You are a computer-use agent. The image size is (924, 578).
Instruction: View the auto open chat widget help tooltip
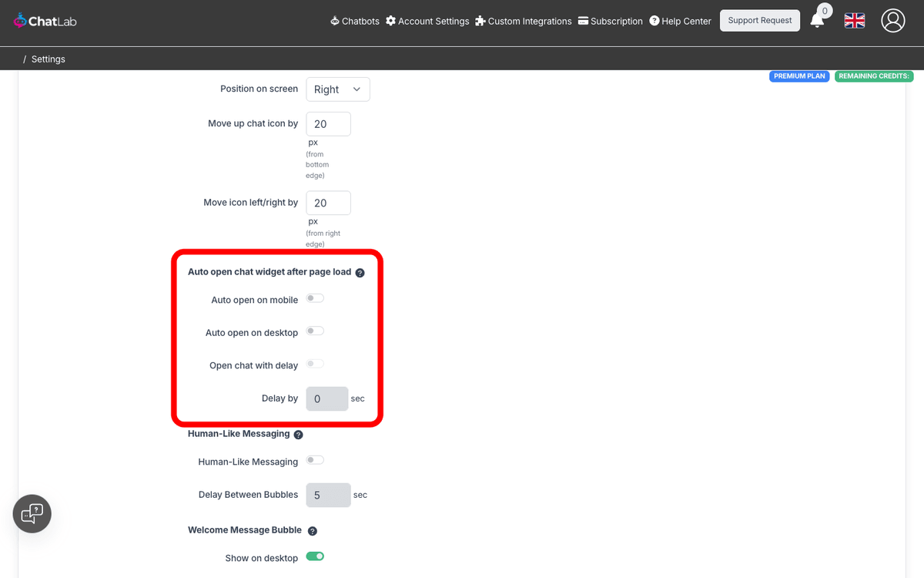tap(360, 272)
